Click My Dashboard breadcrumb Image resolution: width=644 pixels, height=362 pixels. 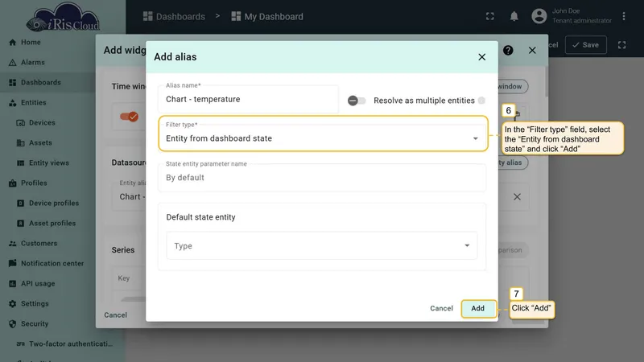click(267, 16)
